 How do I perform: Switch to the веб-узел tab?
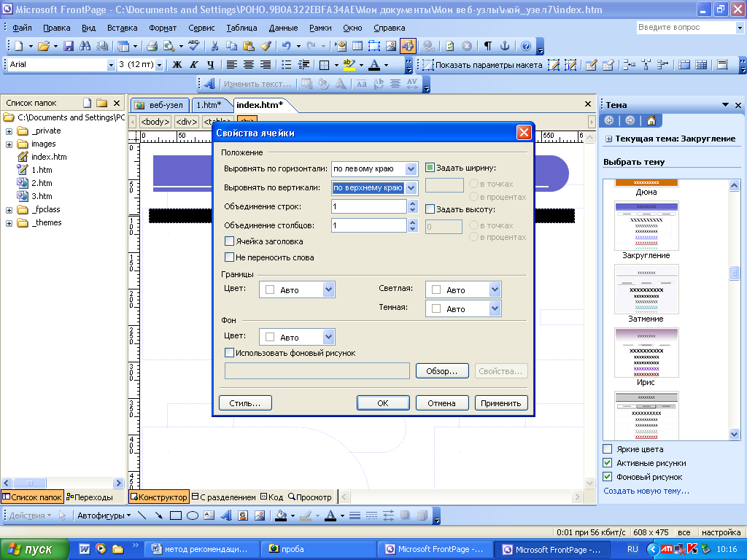coord(160,105)
